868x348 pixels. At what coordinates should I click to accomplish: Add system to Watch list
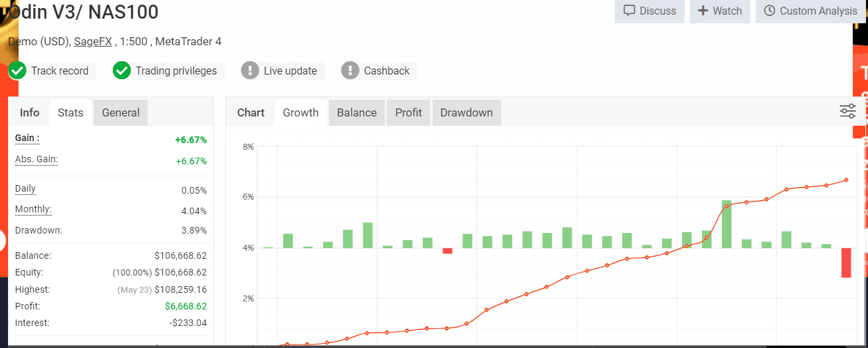click(720, 11)
